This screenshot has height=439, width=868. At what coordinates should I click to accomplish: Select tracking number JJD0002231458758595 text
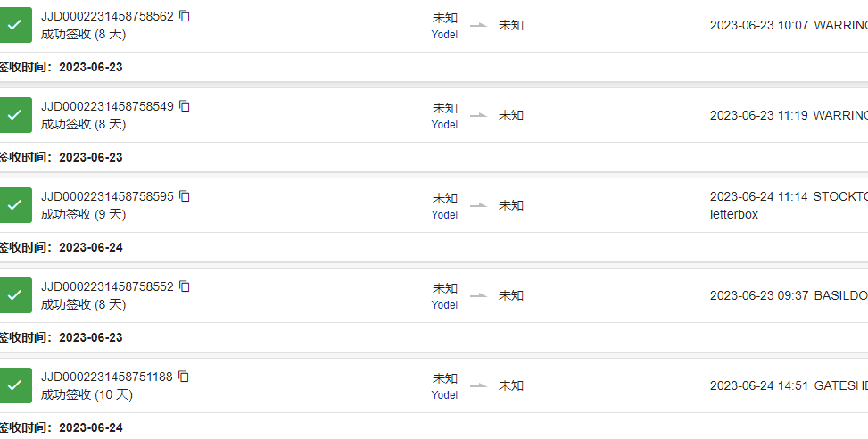(107, 196)
